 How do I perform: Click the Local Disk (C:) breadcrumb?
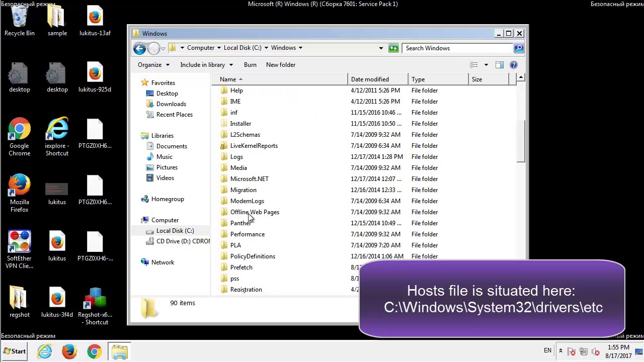pyautogui.click(x=243, y=48)
